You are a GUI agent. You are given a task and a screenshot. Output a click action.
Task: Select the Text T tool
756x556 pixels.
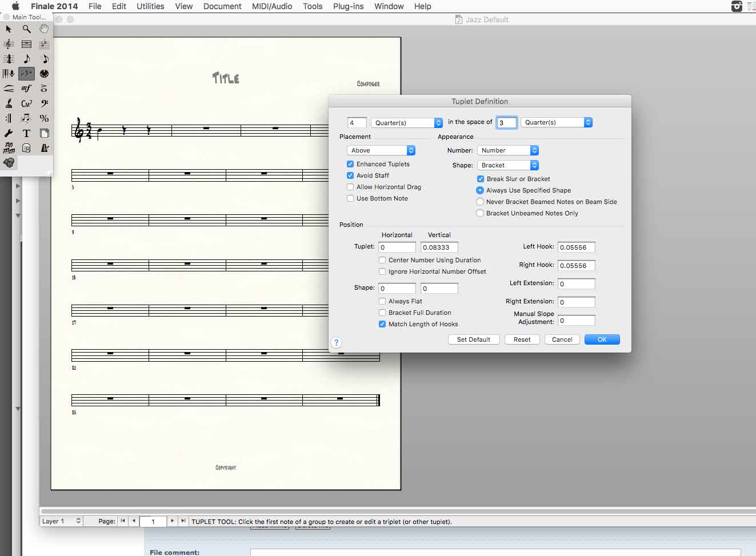[x=26, y=133]
